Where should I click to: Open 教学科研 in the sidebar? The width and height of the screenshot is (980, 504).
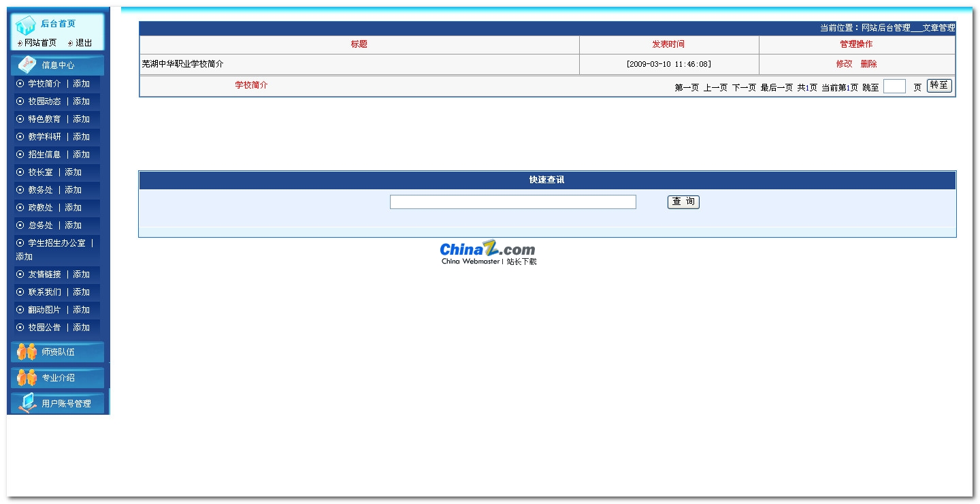click(x=44, y=137)
